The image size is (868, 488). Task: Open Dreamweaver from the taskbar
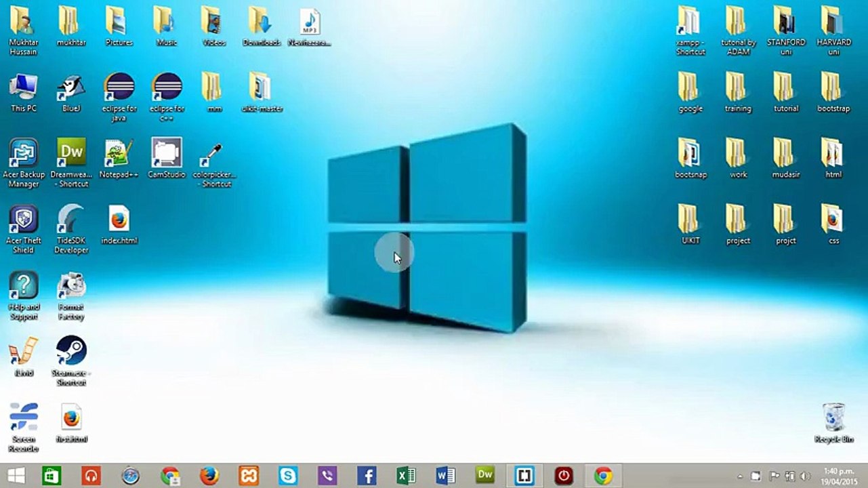coord(484,476)
